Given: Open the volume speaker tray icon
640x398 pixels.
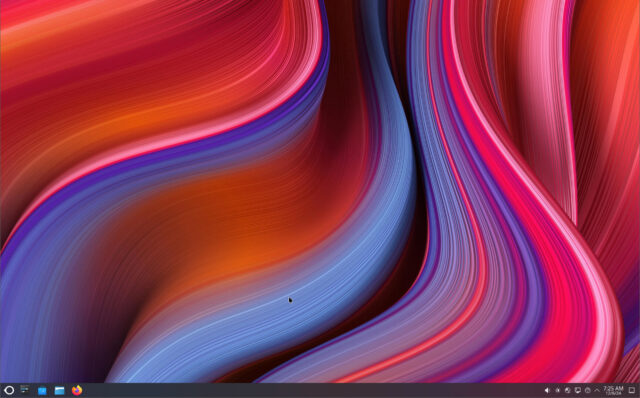Looking at the screenshot, I should [547, 391].
